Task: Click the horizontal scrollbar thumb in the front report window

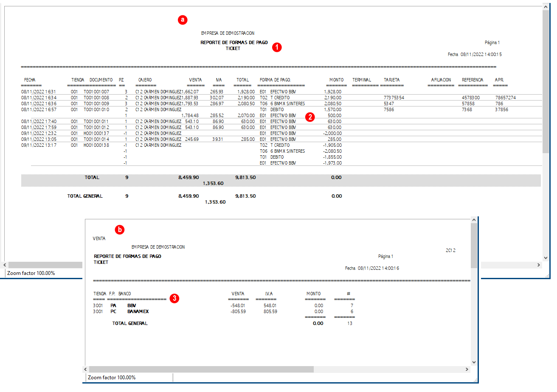Action: click(201, 370)
